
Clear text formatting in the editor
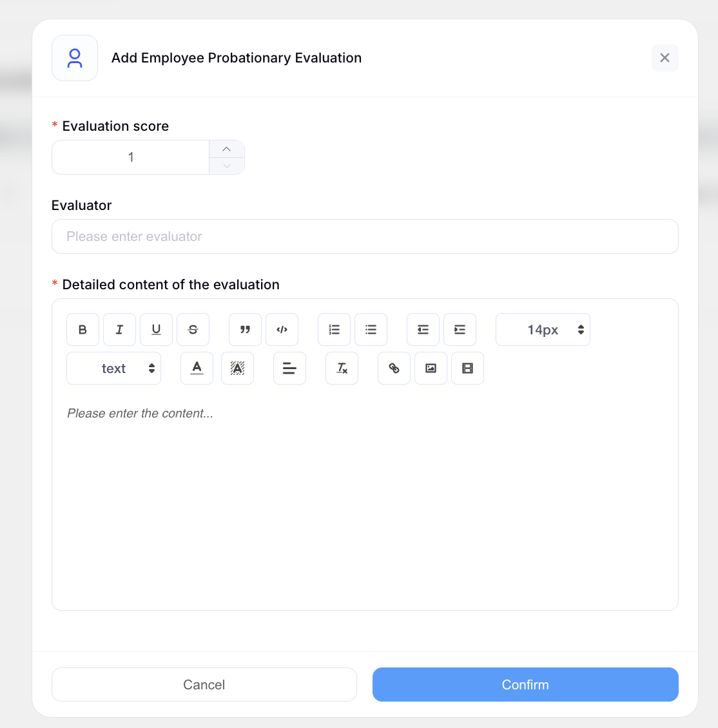[x=342, y=368]
